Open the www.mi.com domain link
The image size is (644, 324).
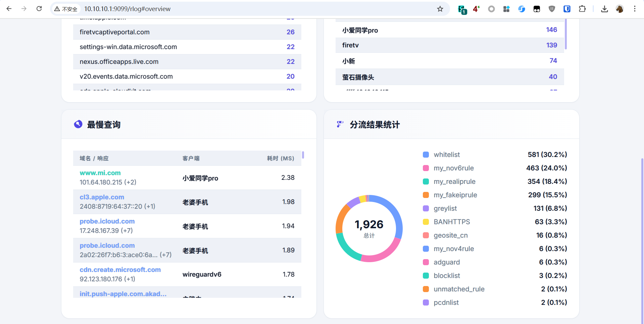pos(100,173)
